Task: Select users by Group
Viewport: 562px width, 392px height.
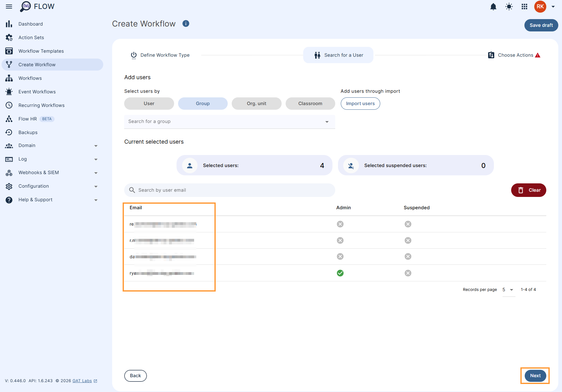Action: click(203, 104)
